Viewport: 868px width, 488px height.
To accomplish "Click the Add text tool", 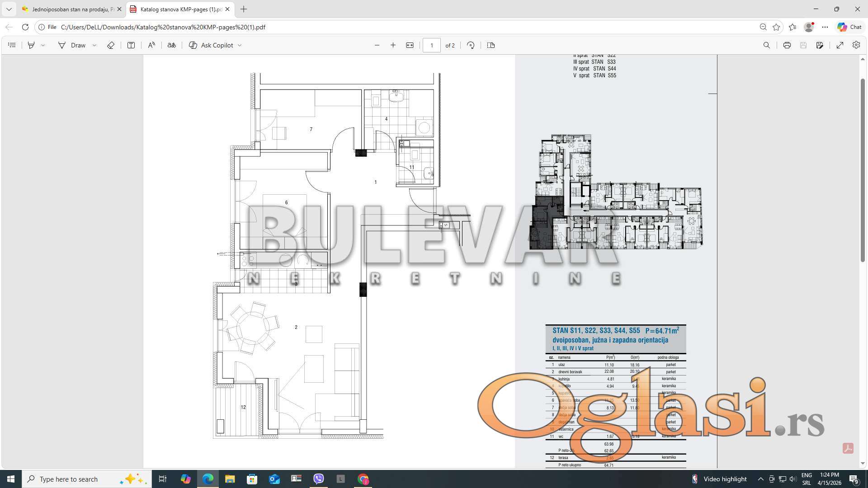I will [x=131, y=45].
